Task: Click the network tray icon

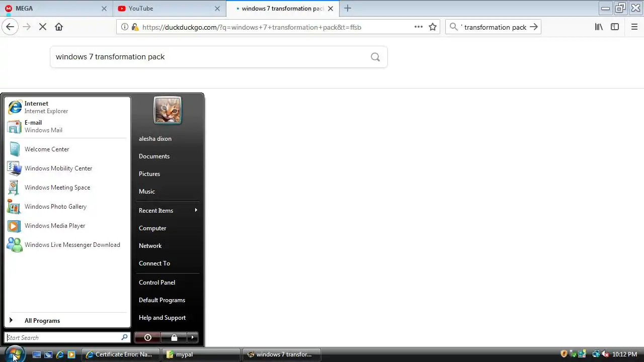Action: pos(596,354)
